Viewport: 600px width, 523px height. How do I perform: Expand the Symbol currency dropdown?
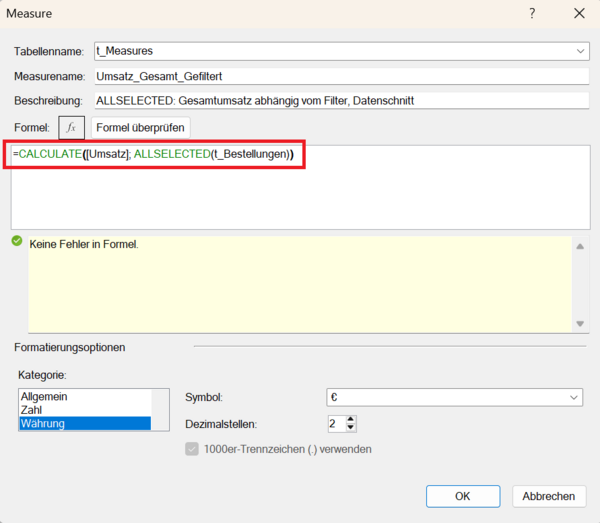coord(574,397)
